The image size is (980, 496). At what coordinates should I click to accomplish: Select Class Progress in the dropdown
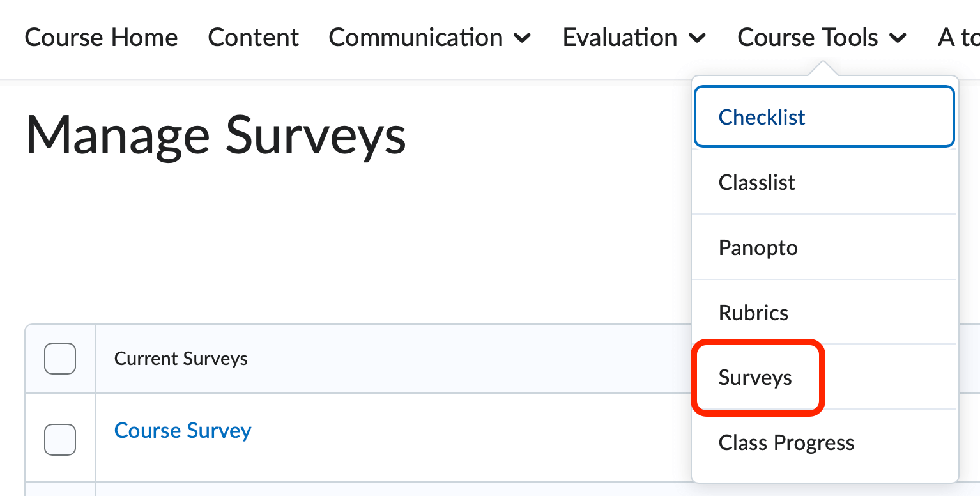[786, 442]
